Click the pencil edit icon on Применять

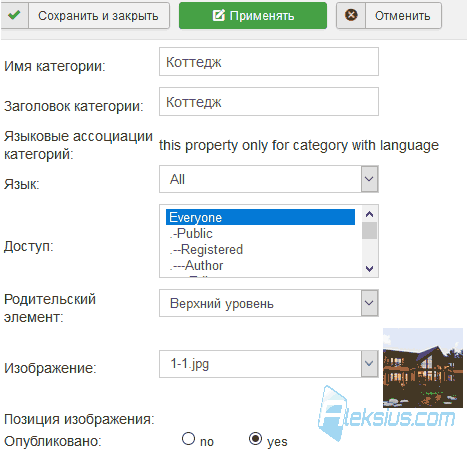click(219, 15)
